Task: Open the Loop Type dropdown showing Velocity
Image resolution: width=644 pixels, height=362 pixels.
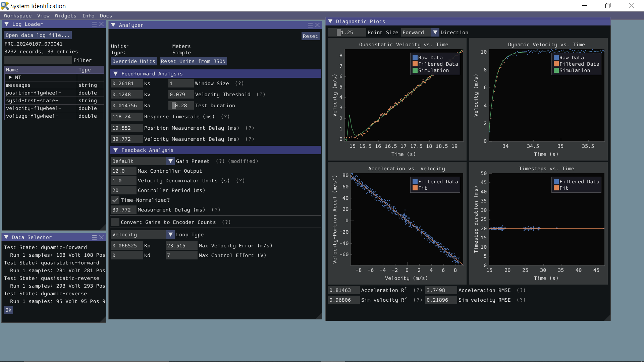Action: pyautogui.click(x=171, y=234)
